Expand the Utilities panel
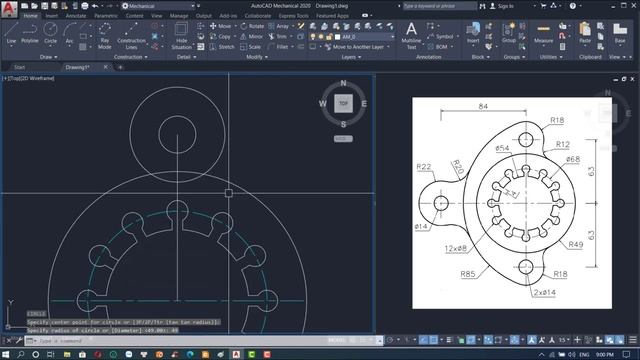Viewport: 640px width, 360px height. (x=551, y=57)
